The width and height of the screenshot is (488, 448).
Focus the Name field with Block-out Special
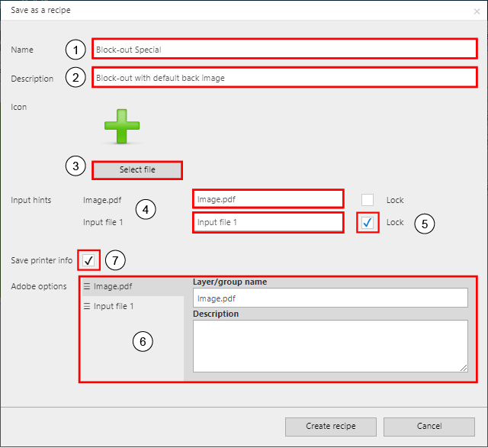tap(284, 50)
